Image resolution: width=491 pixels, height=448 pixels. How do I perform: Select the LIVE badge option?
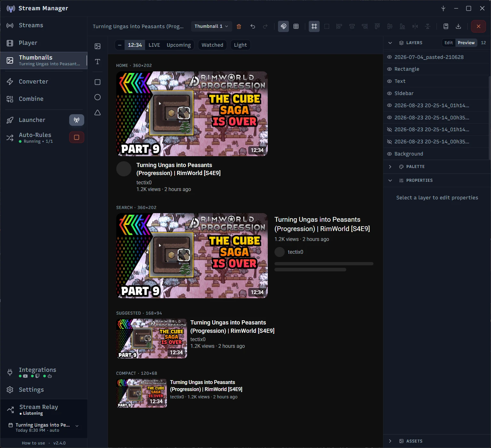[x=154, y=45]
